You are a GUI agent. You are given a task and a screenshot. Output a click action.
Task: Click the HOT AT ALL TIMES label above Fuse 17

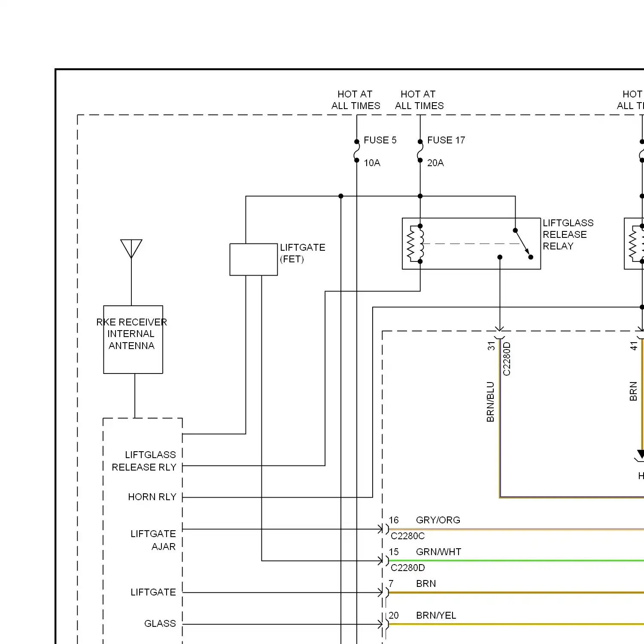click(419, 100)
